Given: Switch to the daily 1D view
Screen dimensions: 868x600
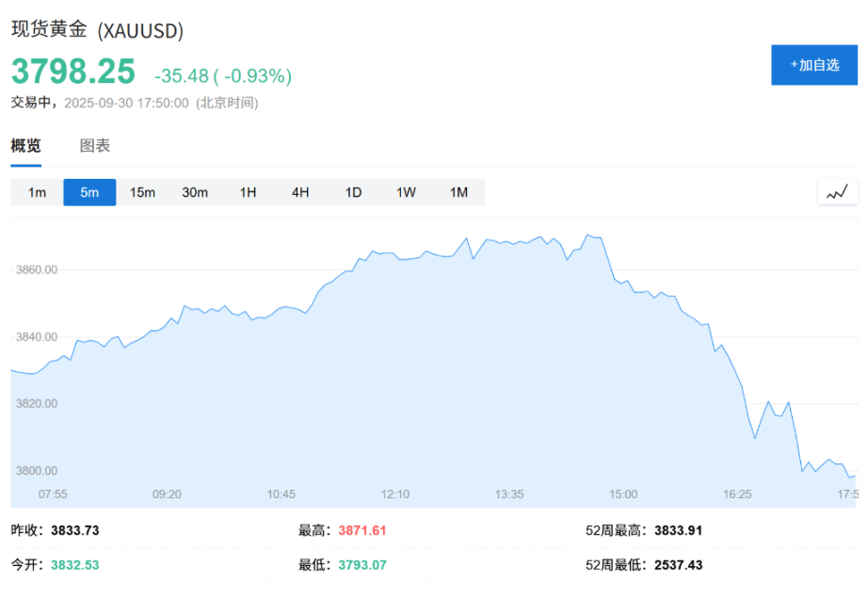Looking at the screenshot, I should (352, 191).
